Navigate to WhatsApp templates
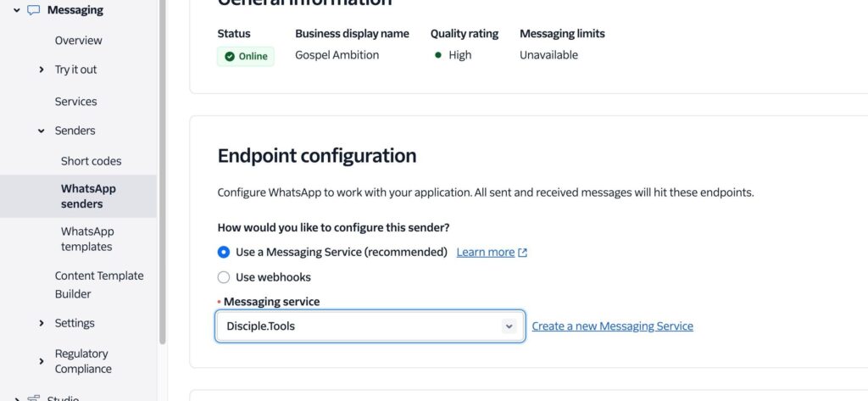 pyautogui.click(x=86, y=239)
